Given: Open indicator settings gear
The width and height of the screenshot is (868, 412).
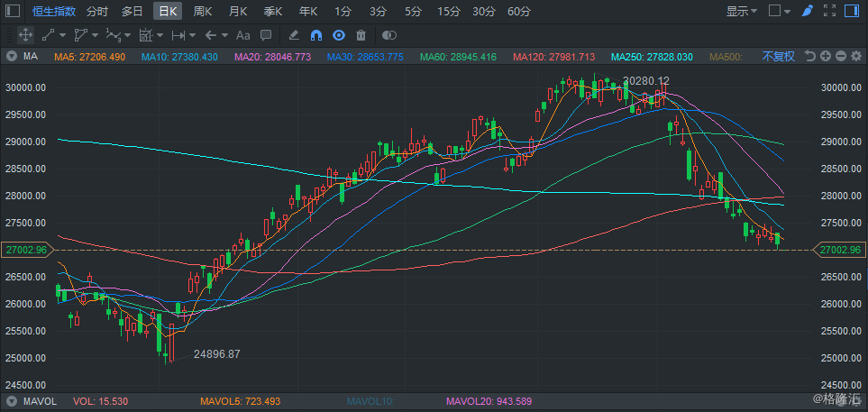Looking at the screenshot, I should click(856, 56).
